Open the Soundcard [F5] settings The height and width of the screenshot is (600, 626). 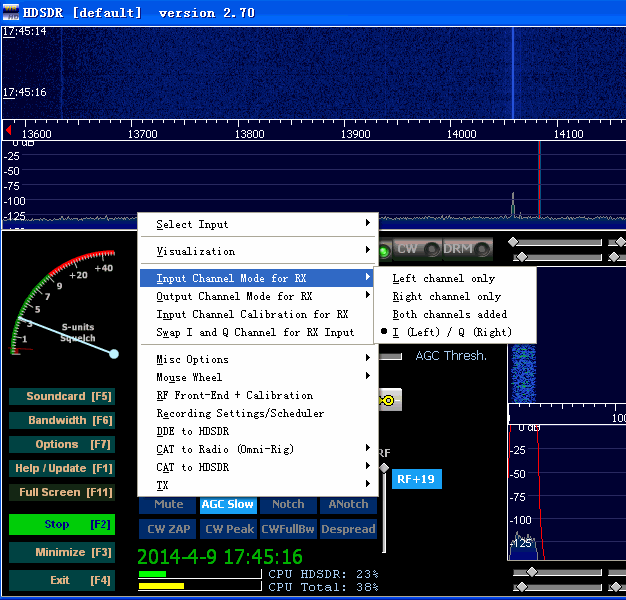tap(62, 396)
